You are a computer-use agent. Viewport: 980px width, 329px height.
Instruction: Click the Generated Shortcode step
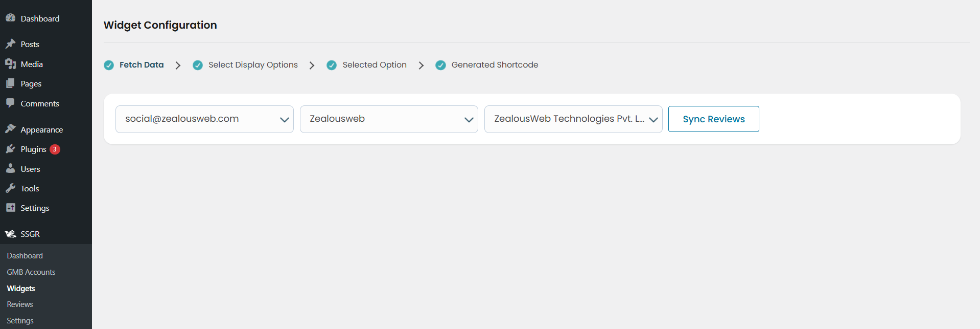point(494,65)
